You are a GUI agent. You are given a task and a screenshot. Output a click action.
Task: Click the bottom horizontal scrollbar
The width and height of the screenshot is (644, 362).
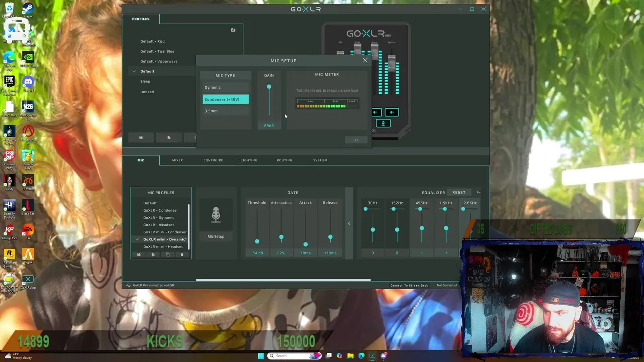click(x=283, y=280)
